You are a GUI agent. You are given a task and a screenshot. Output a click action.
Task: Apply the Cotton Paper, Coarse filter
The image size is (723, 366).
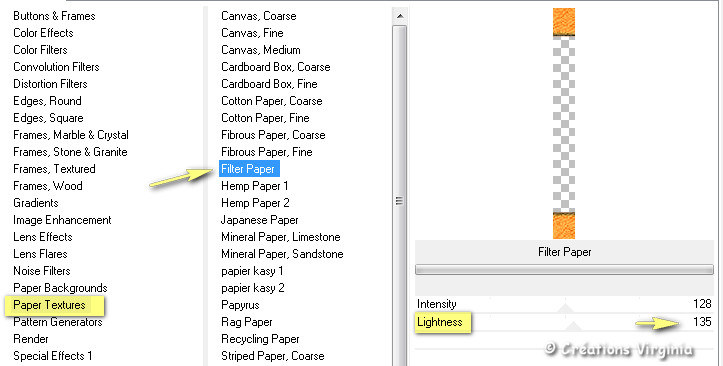pyautogui.click(x=272, y=101)
